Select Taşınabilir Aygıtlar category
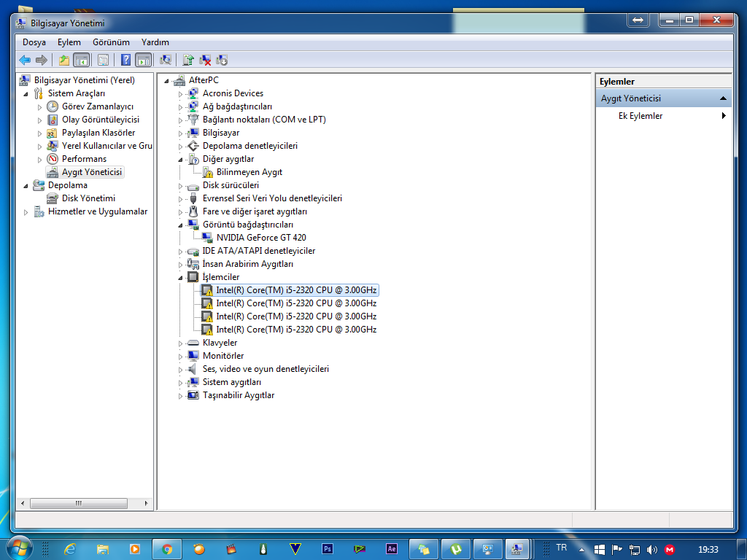The image size is (747, 560). pyautogui.click(x=239, y=395)
